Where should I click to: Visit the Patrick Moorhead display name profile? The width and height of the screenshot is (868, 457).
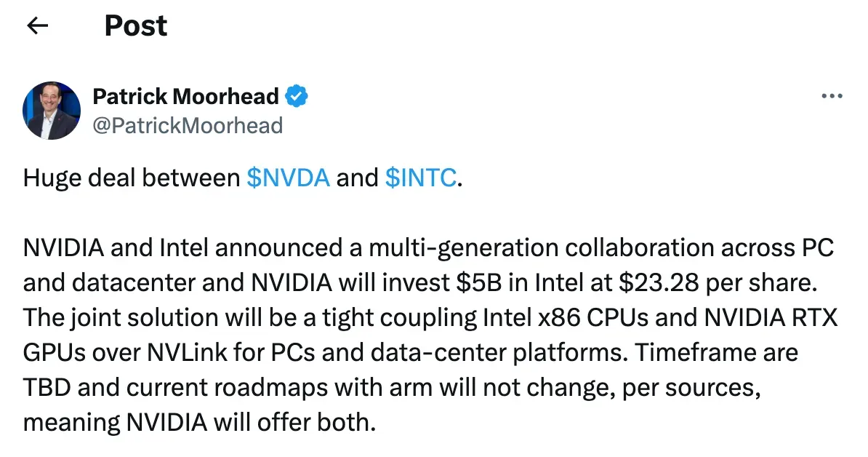pyautogui.click(x=185, y=96)
